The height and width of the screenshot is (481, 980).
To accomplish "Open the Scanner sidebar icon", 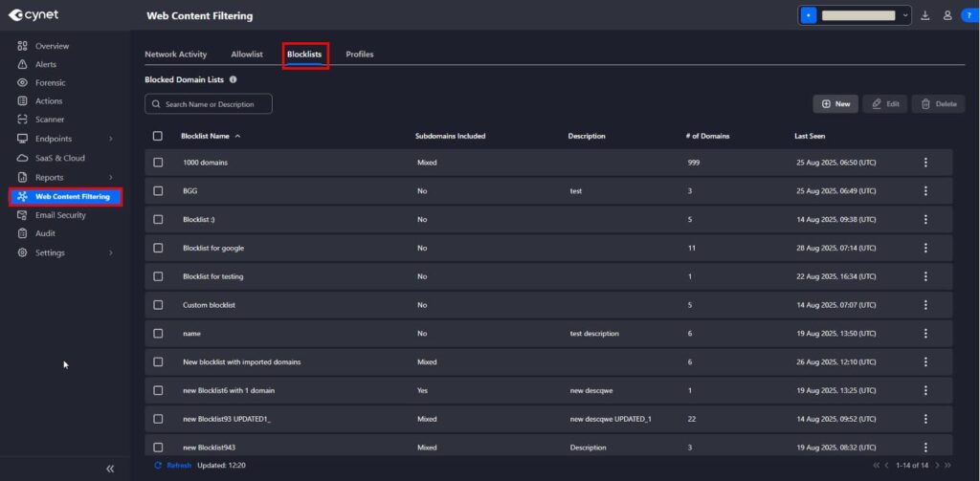I will [x=22, y=120].
